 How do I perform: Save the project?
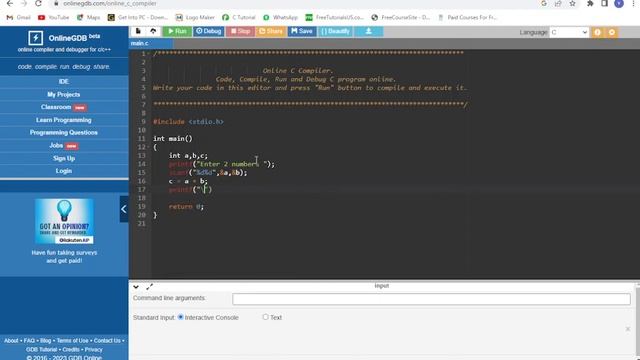point(302,31)
